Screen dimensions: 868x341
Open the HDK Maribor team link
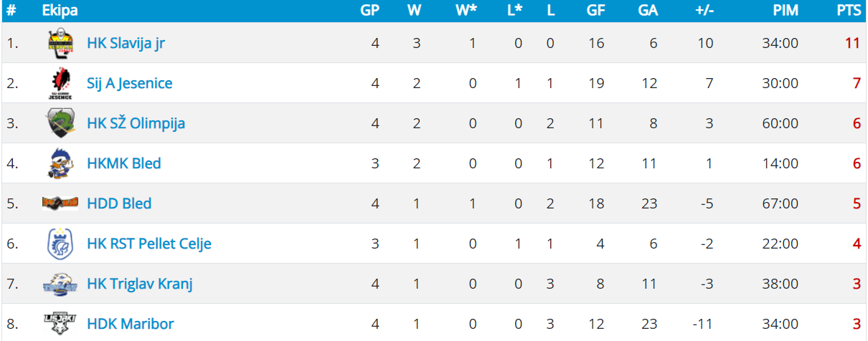[x=131, y=324]
